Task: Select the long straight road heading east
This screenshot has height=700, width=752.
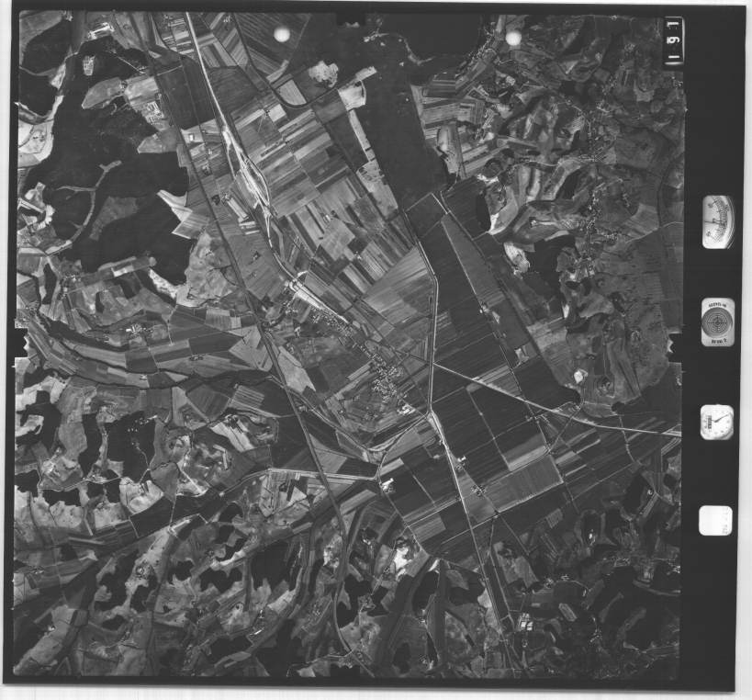Action: click(551, 404)
